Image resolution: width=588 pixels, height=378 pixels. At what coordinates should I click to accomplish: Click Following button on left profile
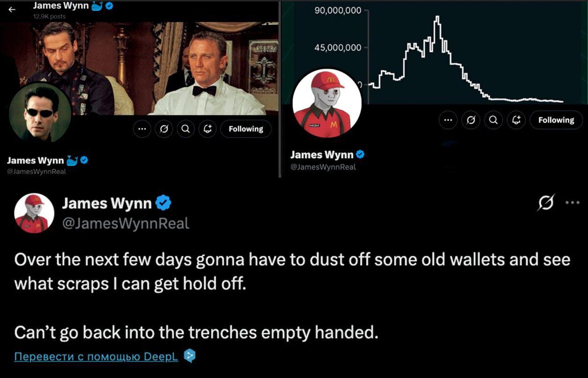click(245, 129)
